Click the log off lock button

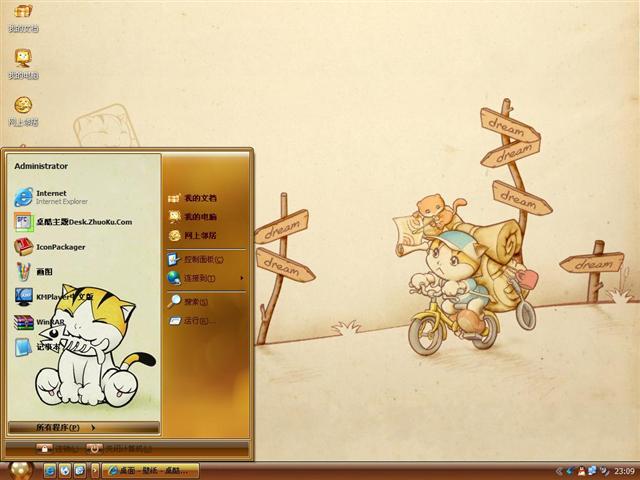[x=44, y=449]
